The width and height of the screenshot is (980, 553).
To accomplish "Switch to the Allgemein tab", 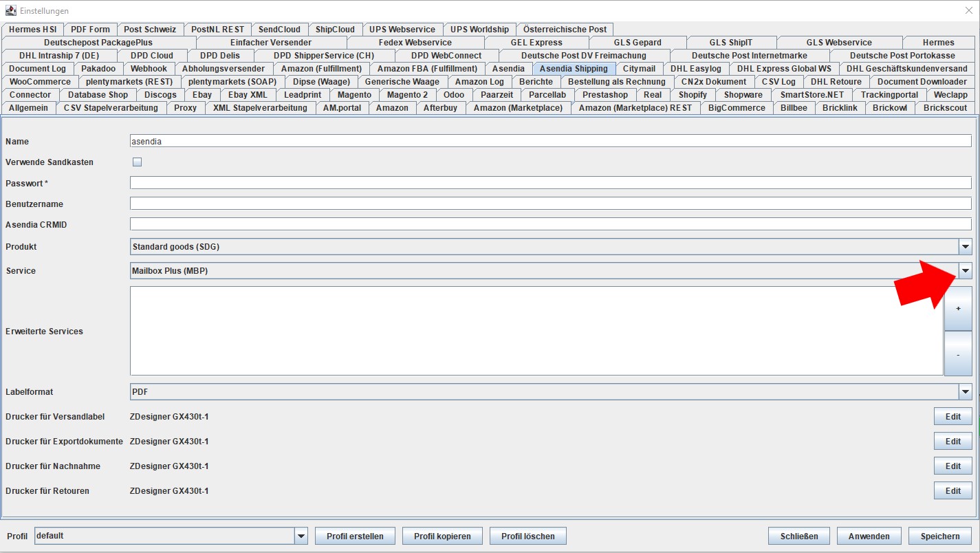I will [x=28, y=108].
